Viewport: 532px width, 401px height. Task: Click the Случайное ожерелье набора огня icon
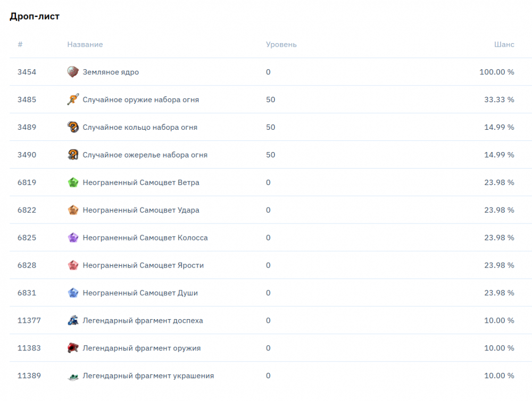pos(73,155)
